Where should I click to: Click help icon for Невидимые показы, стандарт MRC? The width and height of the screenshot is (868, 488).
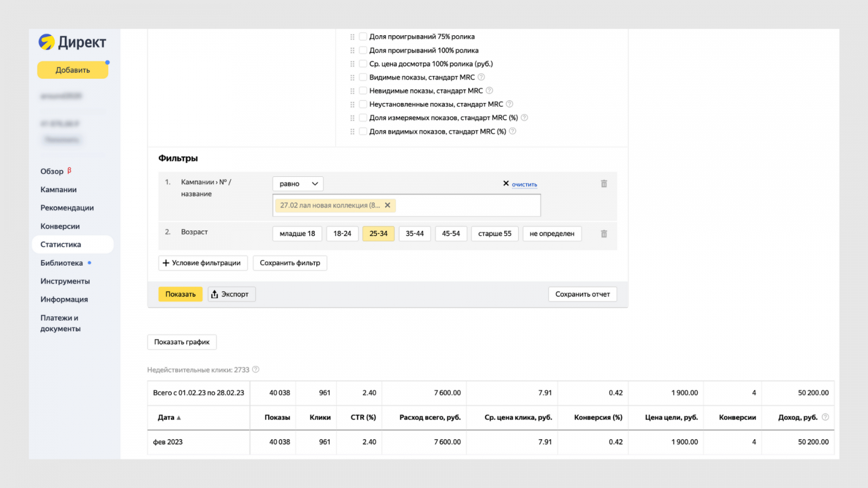(x=489, y=91)
